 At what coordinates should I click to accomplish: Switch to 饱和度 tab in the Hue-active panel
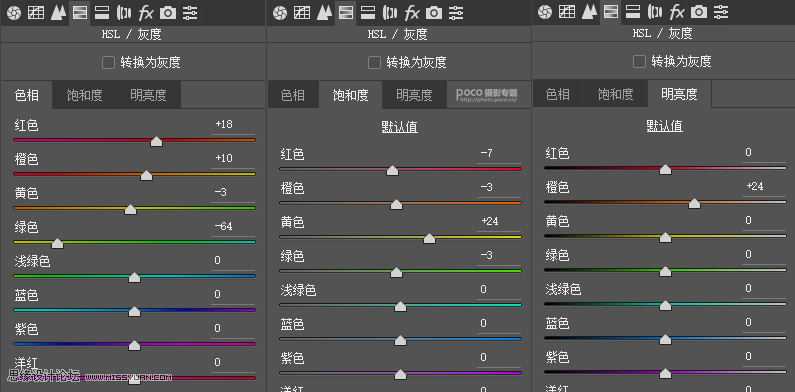tap(84, 95)
